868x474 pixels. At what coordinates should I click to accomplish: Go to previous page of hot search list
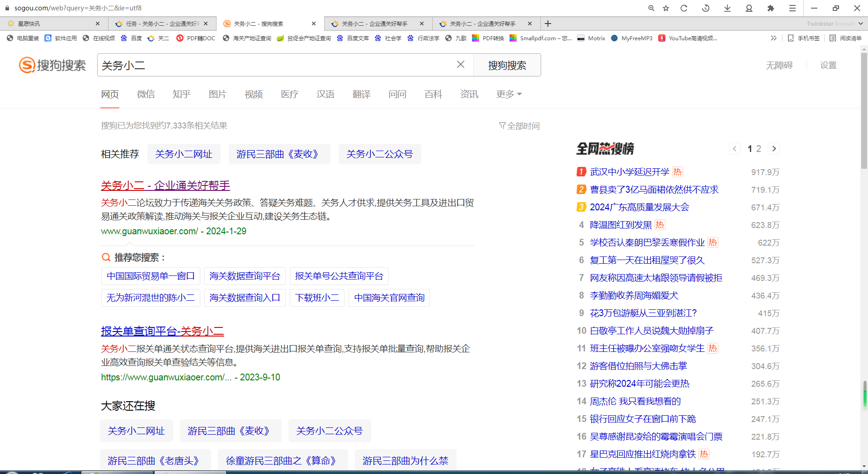[x=735, y=149]
